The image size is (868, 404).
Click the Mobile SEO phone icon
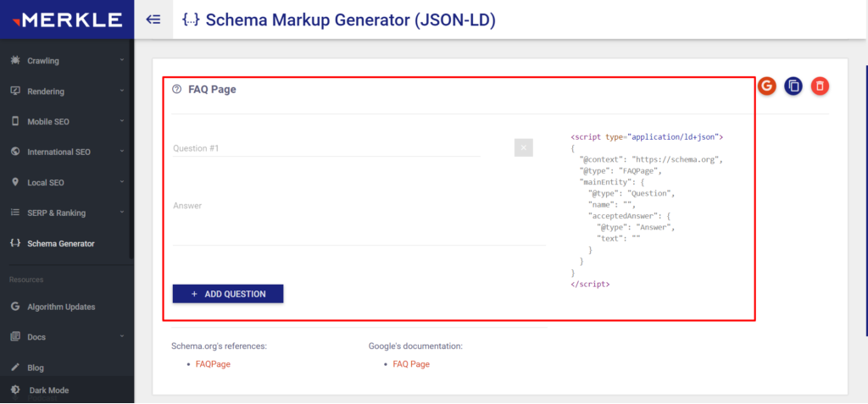point(15,121)
